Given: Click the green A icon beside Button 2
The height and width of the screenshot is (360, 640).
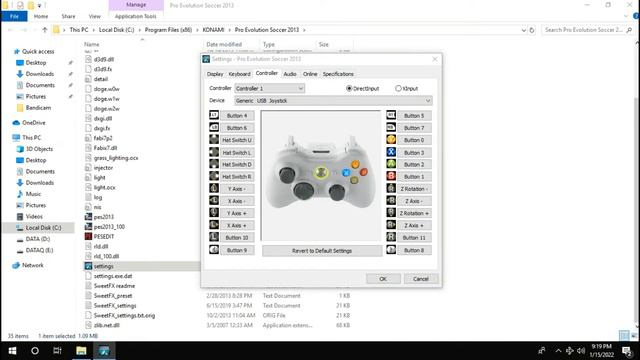Looking at the screenshot, I should click(x=391, y=164).
